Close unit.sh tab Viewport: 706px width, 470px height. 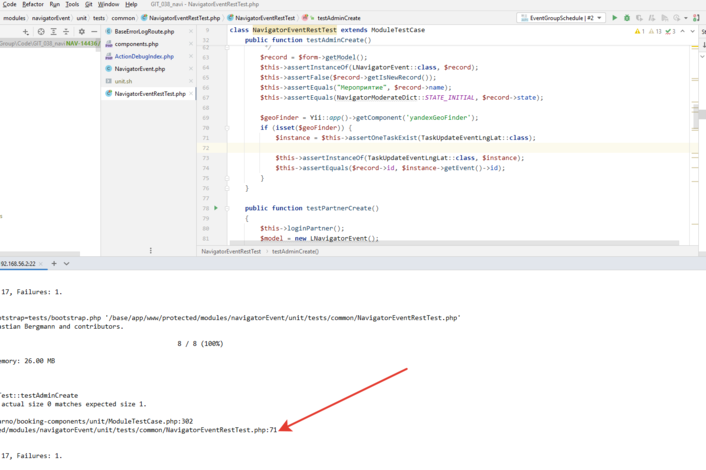tap(190, 81)
